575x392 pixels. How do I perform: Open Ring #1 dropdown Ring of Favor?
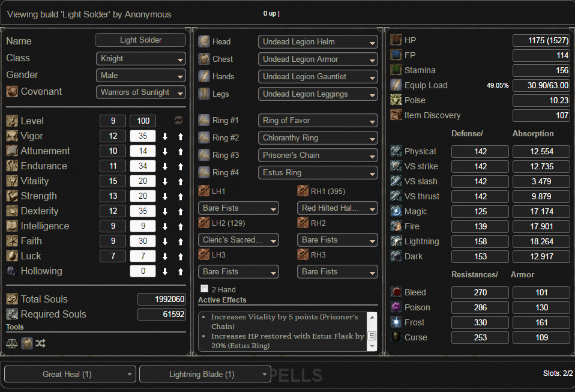318,121
